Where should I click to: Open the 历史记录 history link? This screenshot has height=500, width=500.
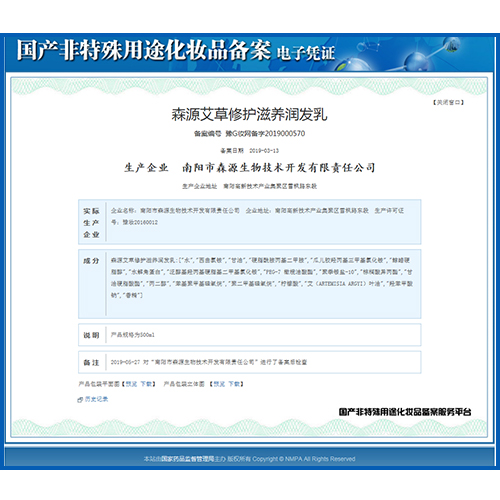96,399
